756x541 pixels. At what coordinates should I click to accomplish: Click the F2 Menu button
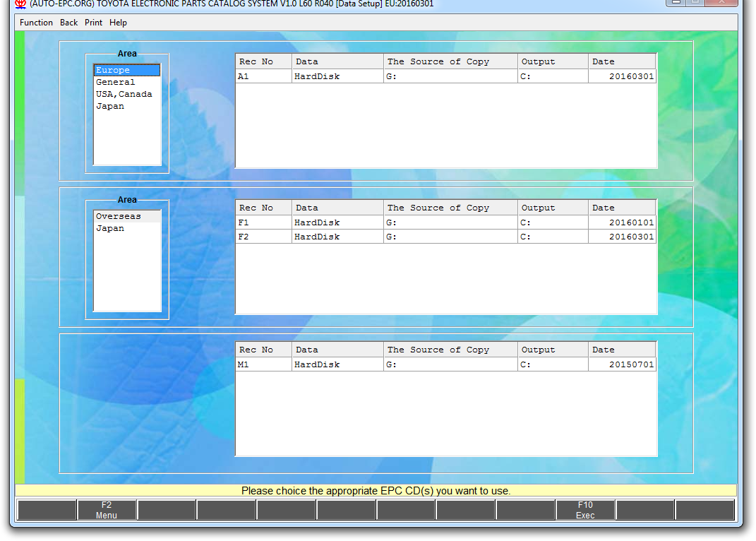click(x=107, y=510)
